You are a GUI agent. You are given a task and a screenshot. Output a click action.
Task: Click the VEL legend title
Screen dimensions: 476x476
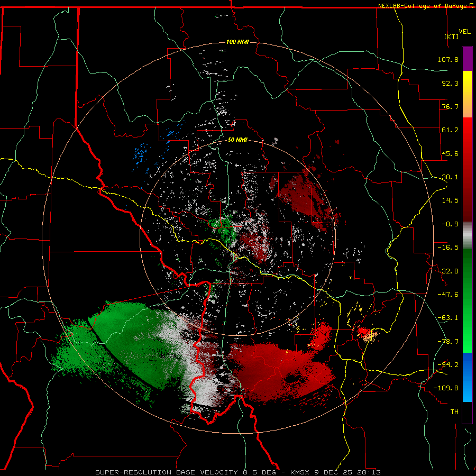click(464, 32)
